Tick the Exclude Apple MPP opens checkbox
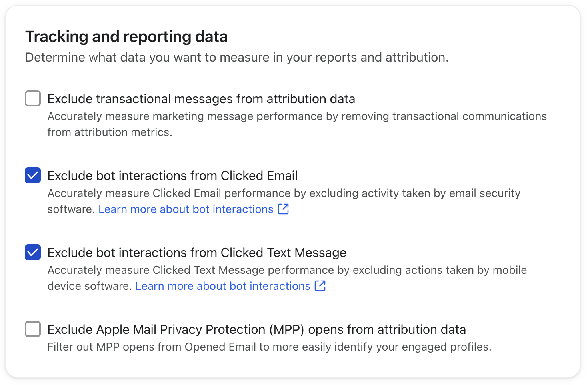588x385 pixels. (x=33, y=329)
